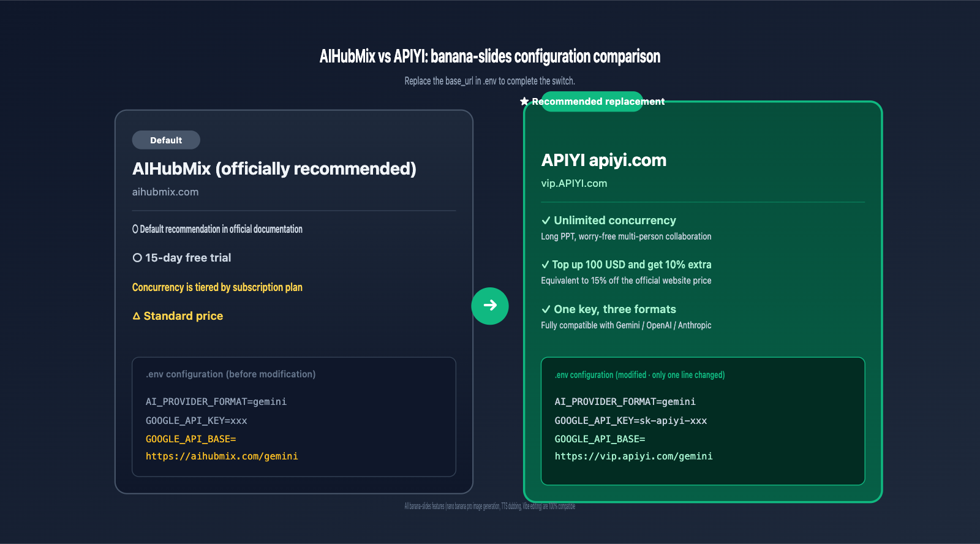Click the GOOGLE_API_KEY=sk-apiyi-xxx line
The image size is (980, 544).
pos(631,421)
